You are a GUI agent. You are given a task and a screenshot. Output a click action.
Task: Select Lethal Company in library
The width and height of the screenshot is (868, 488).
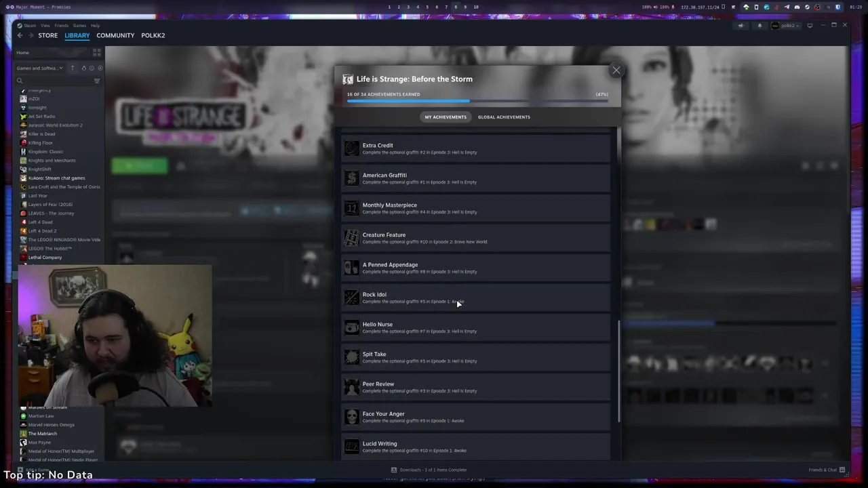(45, 258)
